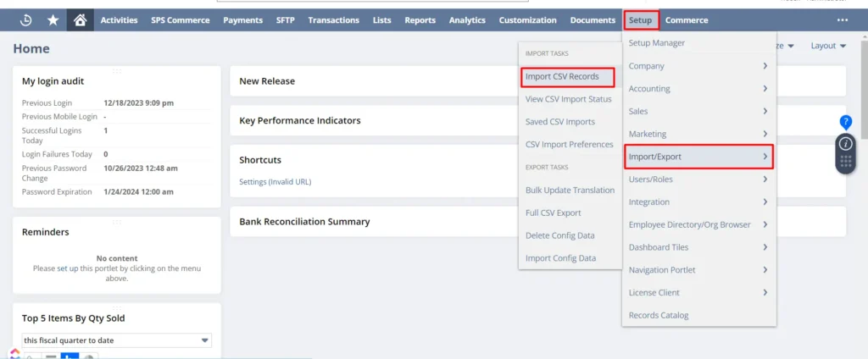Click the circled info icon
868x359 pixels.
pyautogui.click(x=845, y=144)
